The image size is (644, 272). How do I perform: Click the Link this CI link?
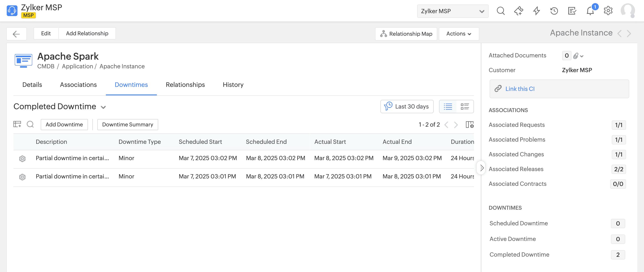pos(520,89)
